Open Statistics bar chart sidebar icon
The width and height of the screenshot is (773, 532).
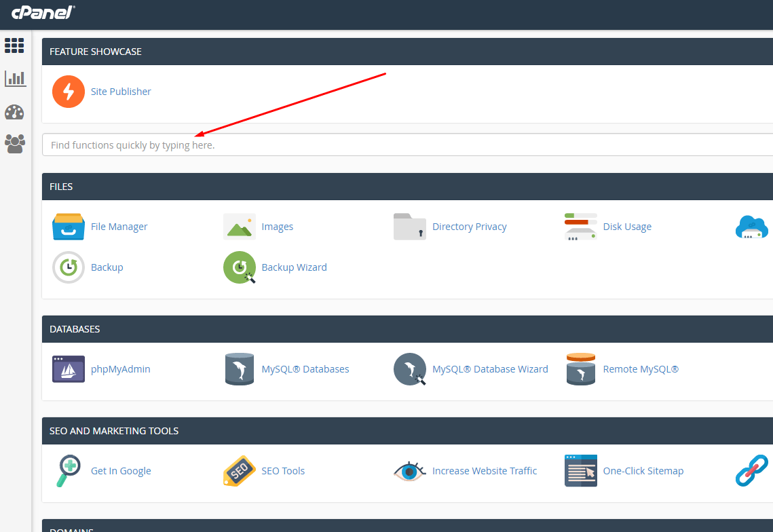15,79
